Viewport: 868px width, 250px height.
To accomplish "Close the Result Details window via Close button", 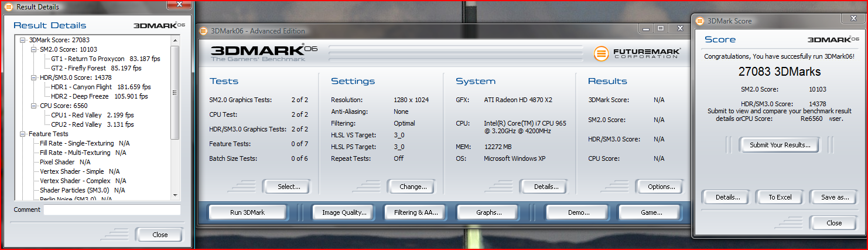I will [x=159, y=235].
